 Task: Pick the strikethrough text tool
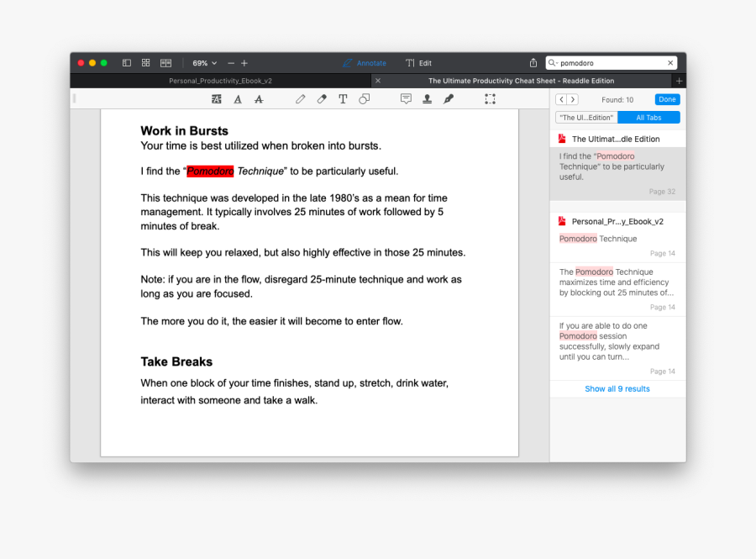[x=259, y=99]
